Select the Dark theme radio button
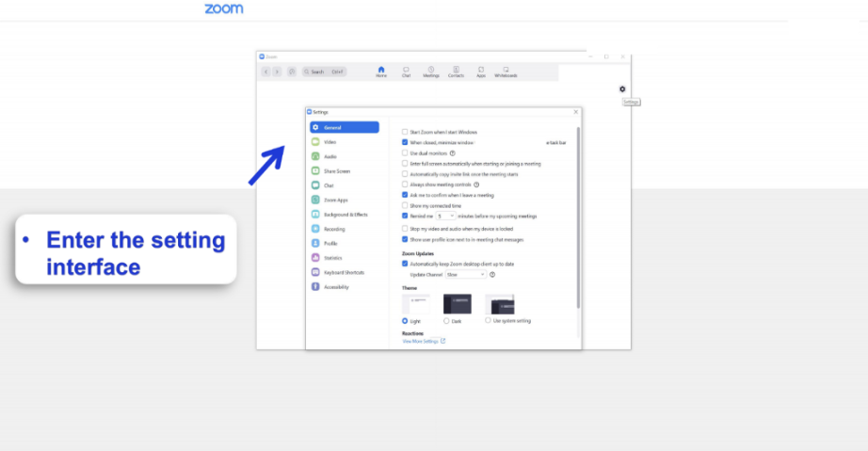 (446, 320)
